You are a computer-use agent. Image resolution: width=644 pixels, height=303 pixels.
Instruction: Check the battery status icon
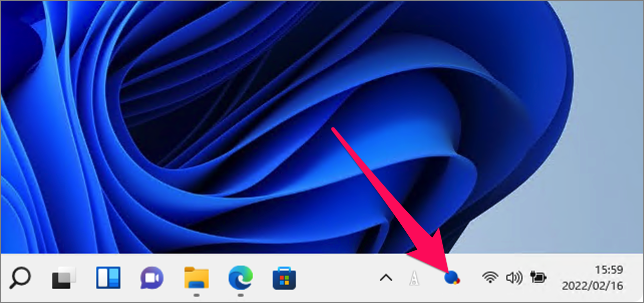click(x=538, y=276)
